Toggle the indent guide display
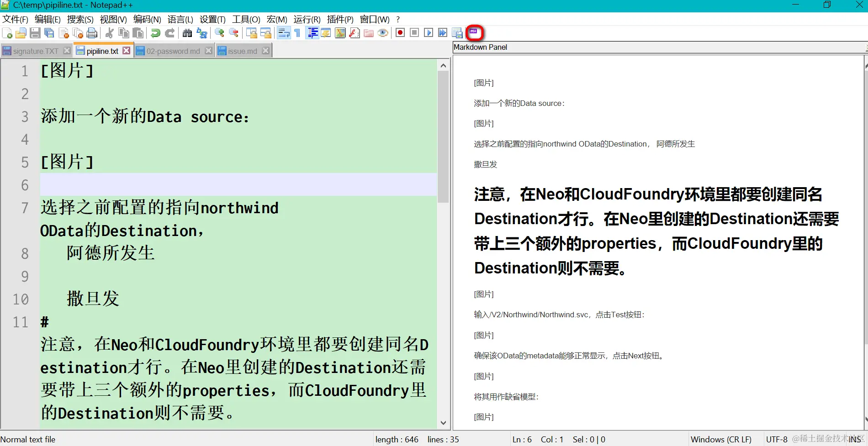The image size is (868, 446). coord(312,33)
